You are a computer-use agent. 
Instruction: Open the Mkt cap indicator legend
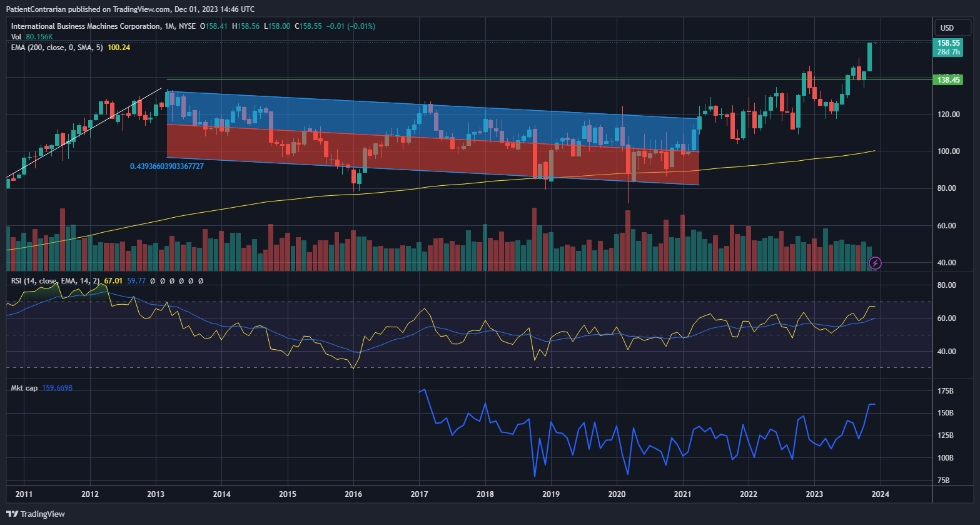(24, 388)
